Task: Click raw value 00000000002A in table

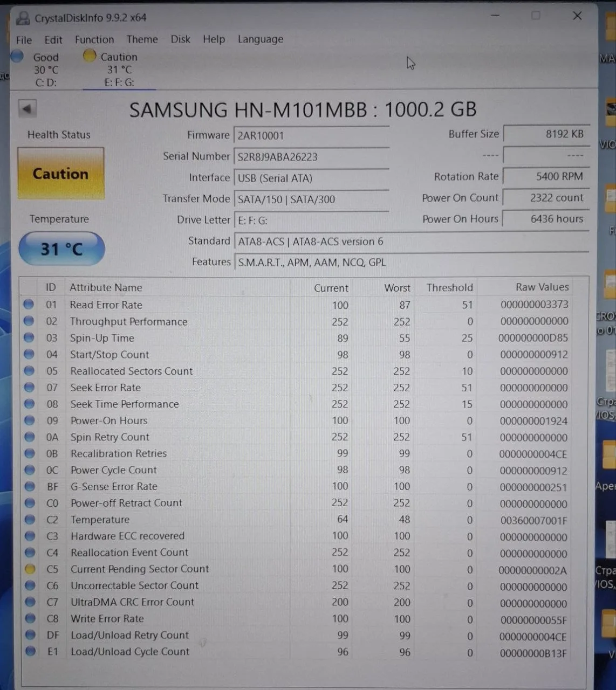Action: pos(533,570)
